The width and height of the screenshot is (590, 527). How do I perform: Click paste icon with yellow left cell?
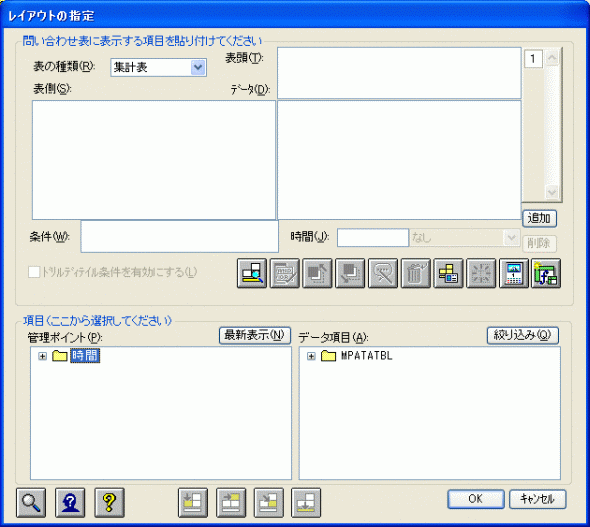tap(193, 503)
